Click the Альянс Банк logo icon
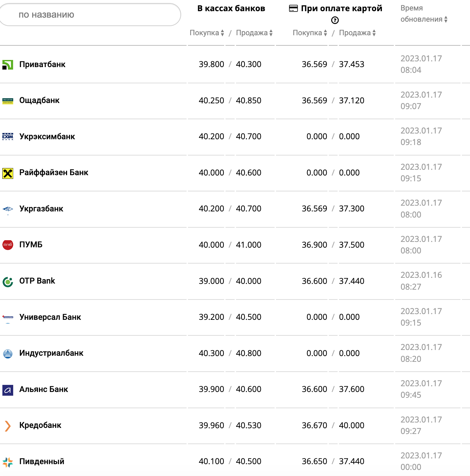 tap(8, 390)
